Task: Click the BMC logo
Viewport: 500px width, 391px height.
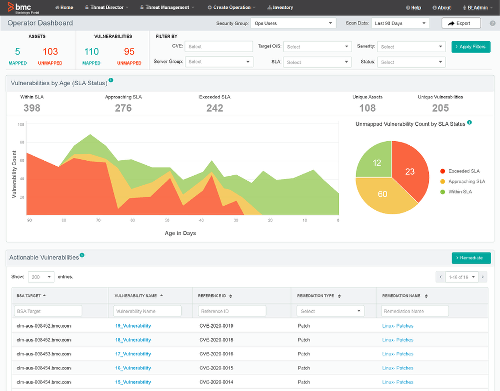Action: [23, 8]
